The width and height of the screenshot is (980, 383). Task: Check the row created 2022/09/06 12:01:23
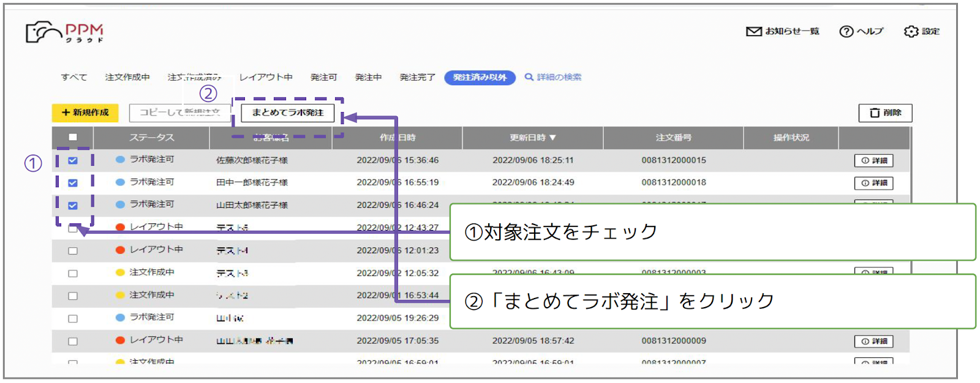(x=73, y=251)
